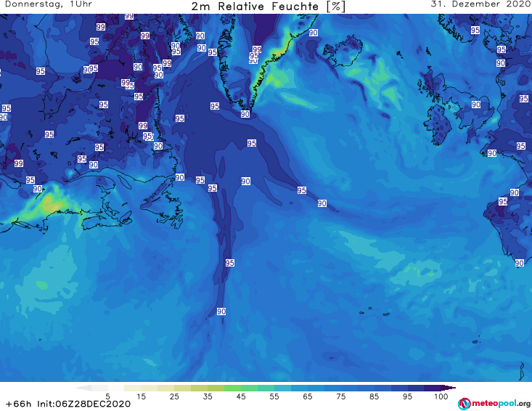Viewport: 532px width, 411px height.
Task: Click the 95 contour label over Norway
Action: pyautogui.click(x=475, y=30)
